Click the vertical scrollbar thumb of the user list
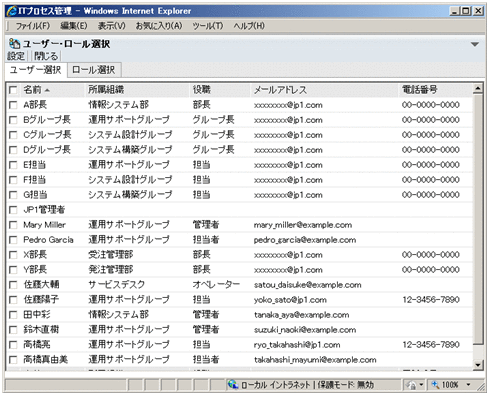 478,219
